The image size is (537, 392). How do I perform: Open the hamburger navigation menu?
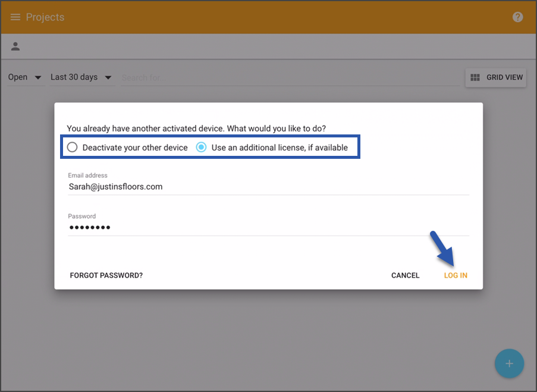click(x=15, y=17)
